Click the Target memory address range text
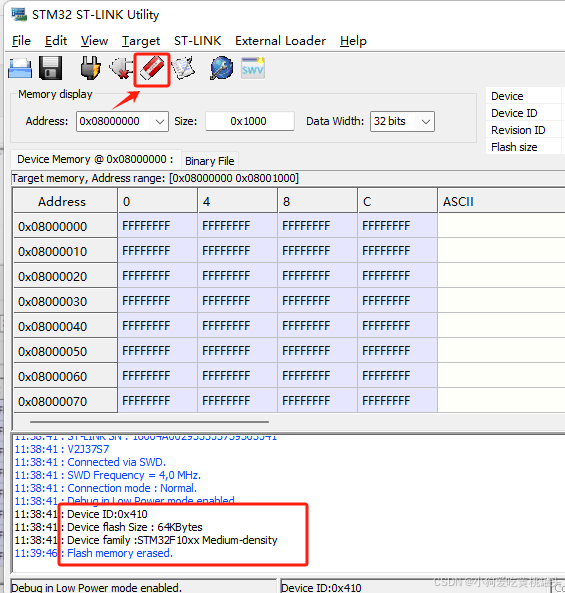The image size is (565, 593). point(155,178)
